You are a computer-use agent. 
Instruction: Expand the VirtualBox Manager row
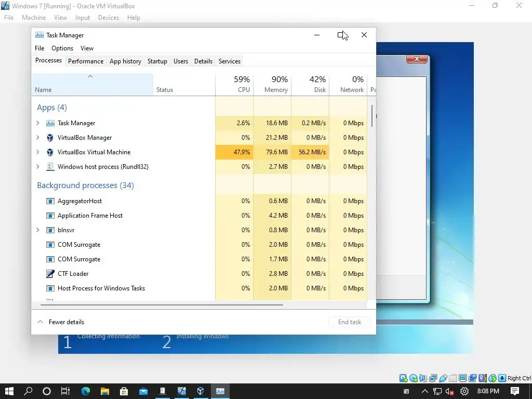[x=38, y=138]
